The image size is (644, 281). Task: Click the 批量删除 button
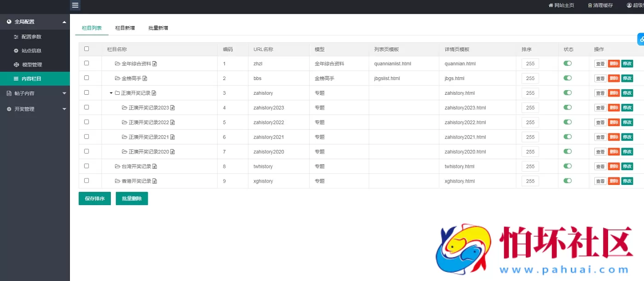point(132,199)
